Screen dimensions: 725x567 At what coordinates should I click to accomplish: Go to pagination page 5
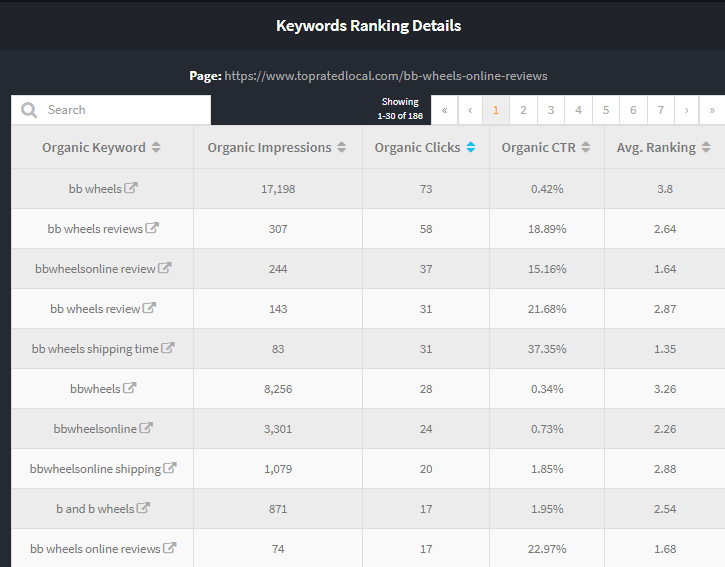pos(606,110)
